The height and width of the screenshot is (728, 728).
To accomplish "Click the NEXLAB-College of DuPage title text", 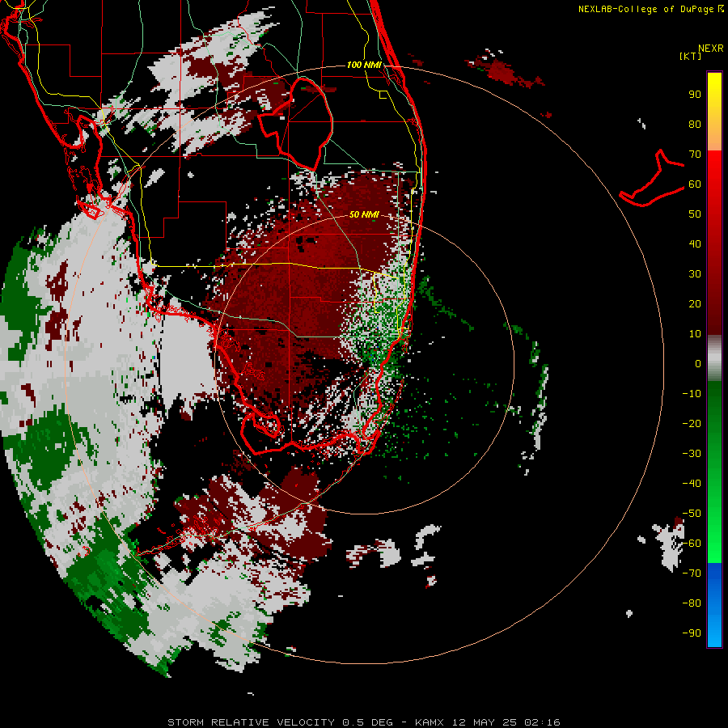I will (647, 9).
